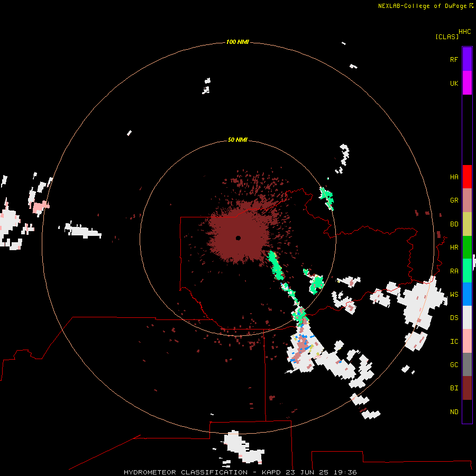Click the IC legend label

tap(454, 342)
